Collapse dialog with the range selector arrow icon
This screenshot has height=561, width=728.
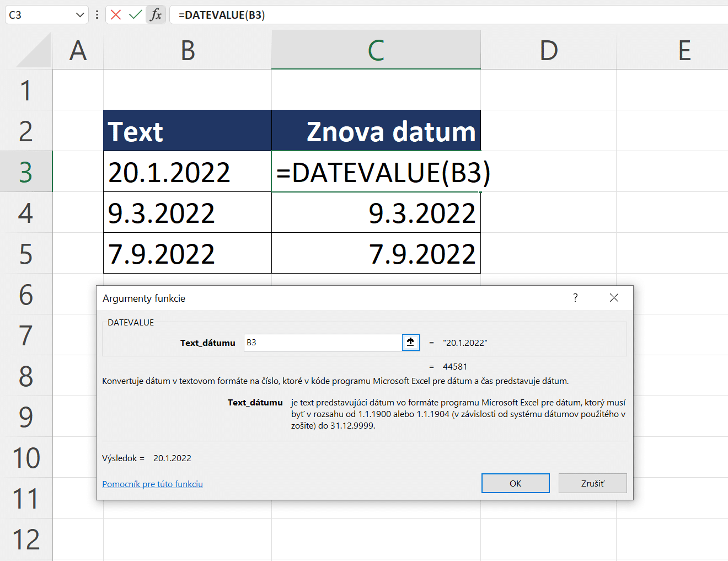point(410,342)
